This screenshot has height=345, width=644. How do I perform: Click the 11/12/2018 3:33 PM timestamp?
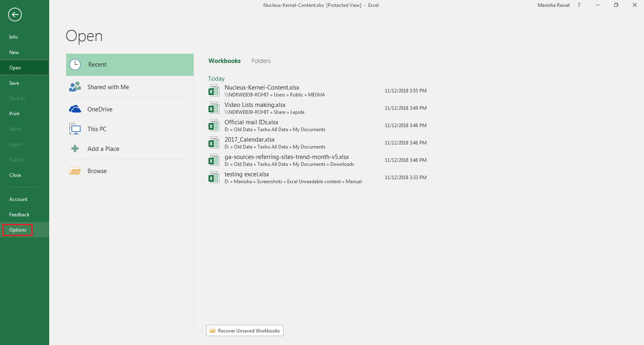[x=406, y=178]
